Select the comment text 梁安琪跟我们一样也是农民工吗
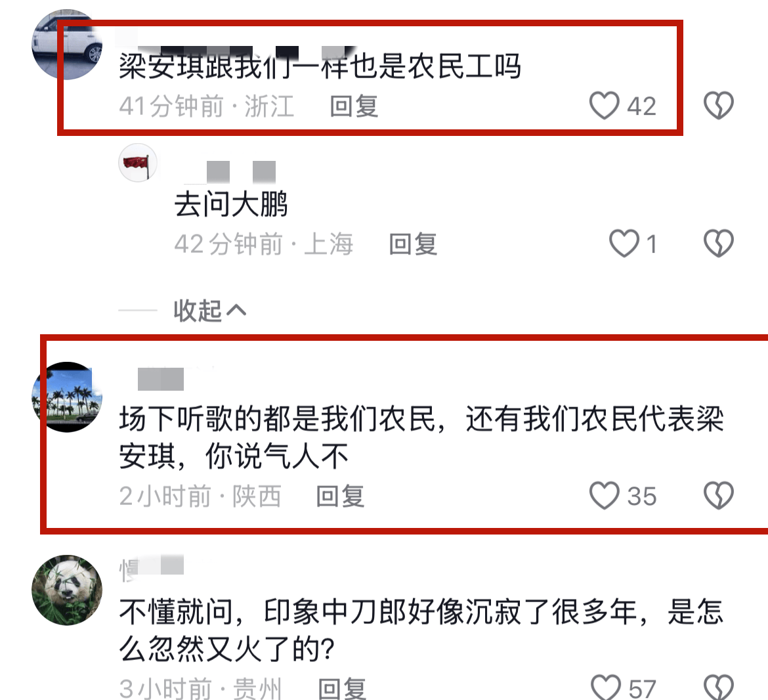This screenshot has height=700, width=768. point(320,66)
